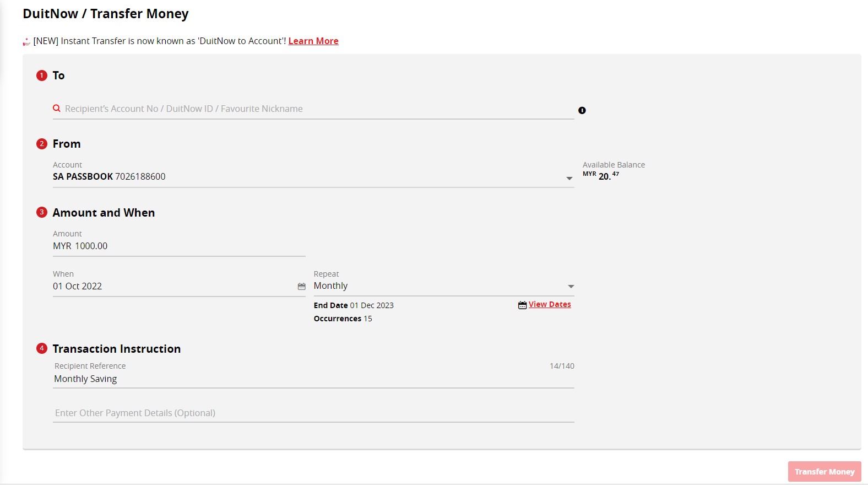Click the Amount field showing 1000.00
This screenshot has height=485, width=868.
pos(179,246)
